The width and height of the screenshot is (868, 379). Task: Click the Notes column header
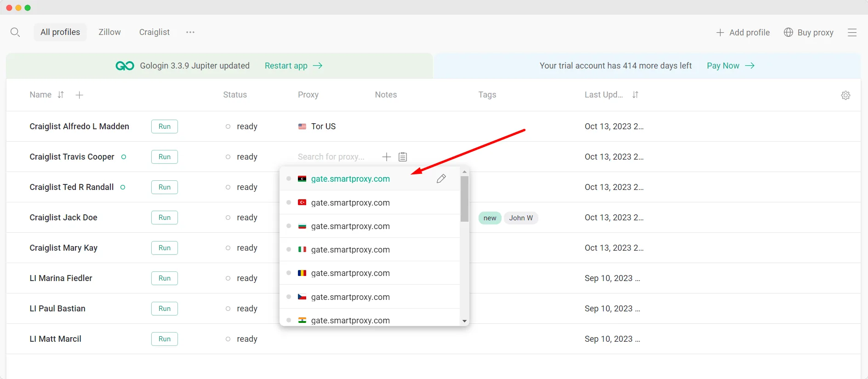[386, 95]
